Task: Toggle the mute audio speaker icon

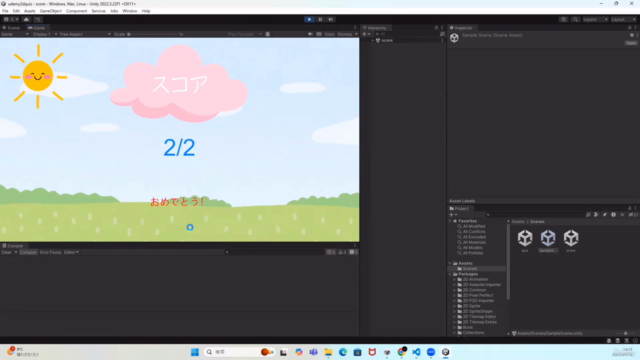Action: coord(310,34)
